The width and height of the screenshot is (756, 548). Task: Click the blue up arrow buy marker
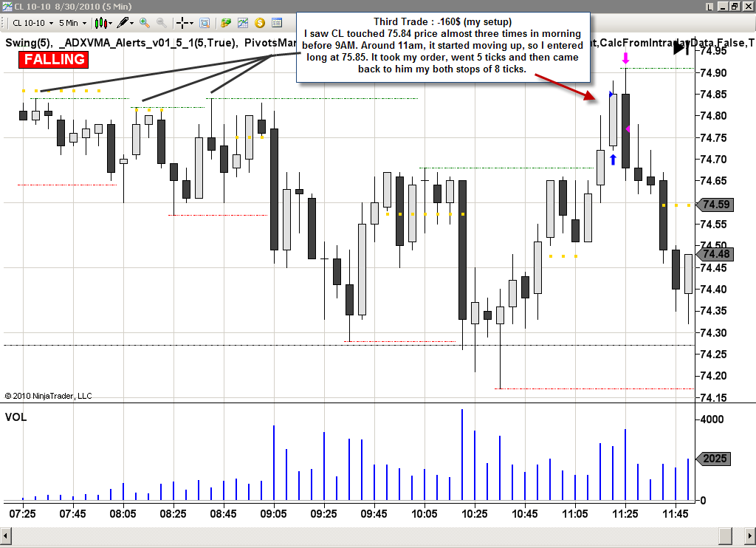(613, 160)
